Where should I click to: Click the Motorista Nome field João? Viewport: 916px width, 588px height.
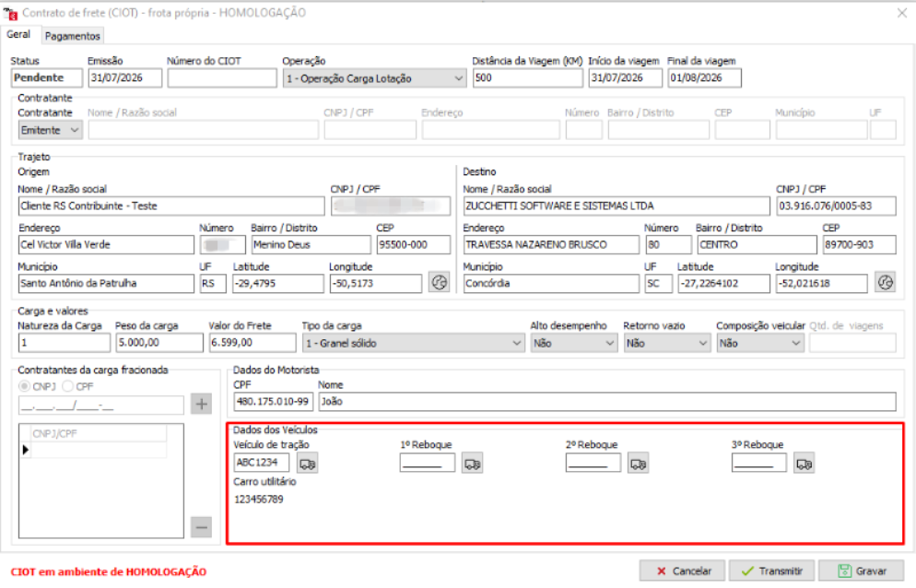pyautogui.click(x=607, y=402)
